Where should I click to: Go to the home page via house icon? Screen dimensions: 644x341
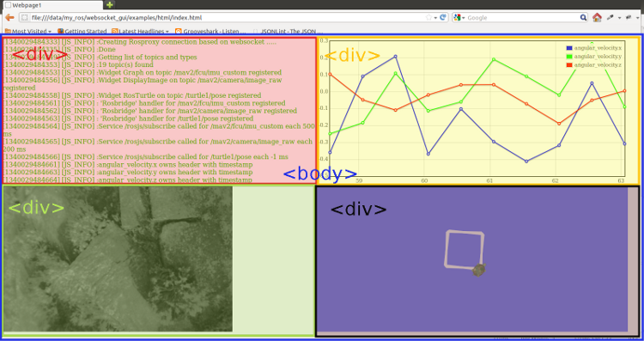click(597, 17)
